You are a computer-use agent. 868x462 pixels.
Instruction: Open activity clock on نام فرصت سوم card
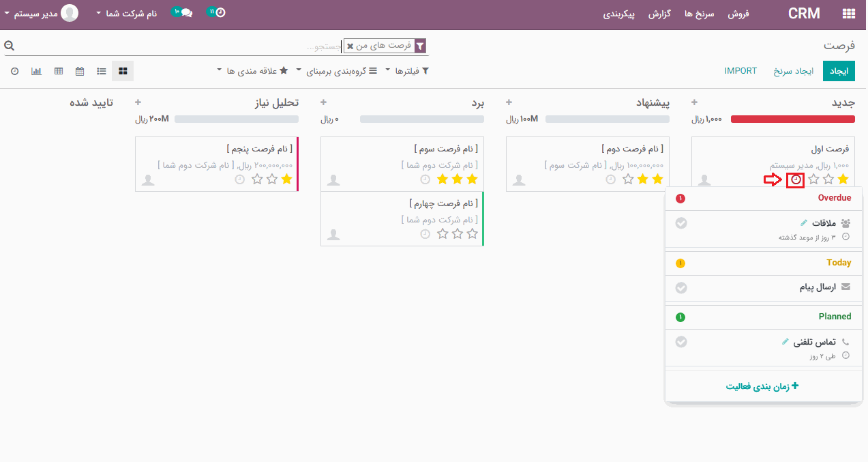click(x=425, y=179)
